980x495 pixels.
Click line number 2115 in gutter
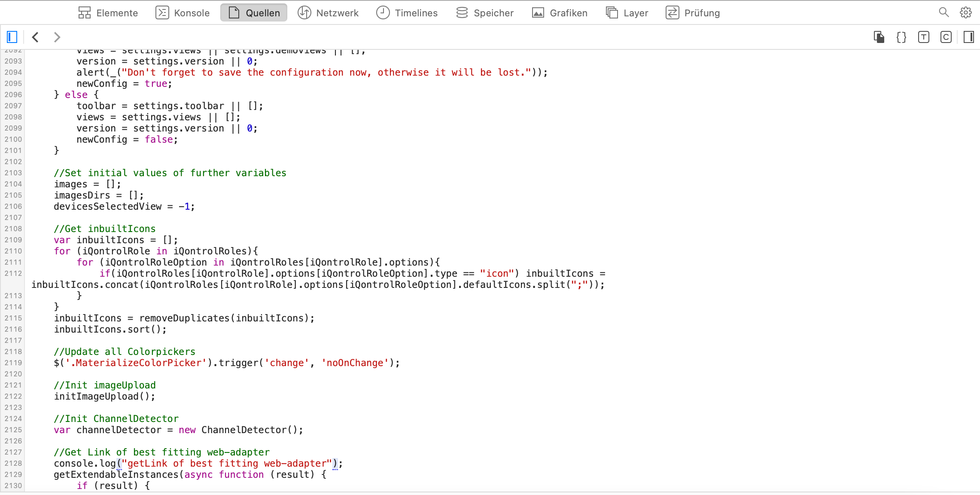(x=13, y=318)
